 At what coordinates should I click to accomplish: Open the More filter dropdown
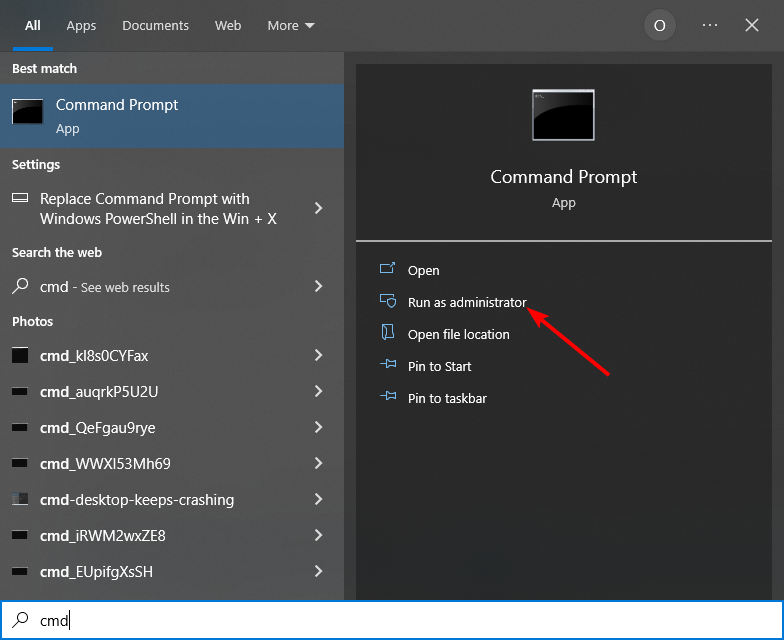click(x=290, y=26)
